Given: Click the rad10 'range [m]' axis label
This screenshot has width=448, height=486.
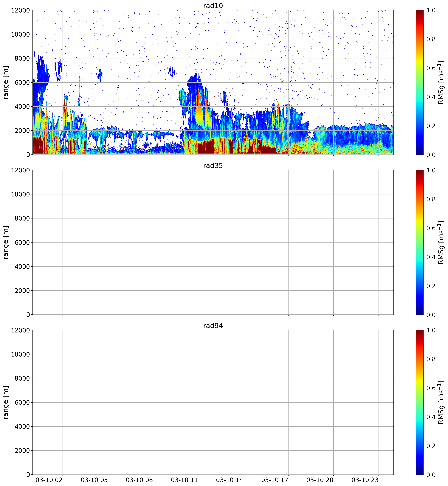Looking at the screenshot, I should (x=6, y=82).
